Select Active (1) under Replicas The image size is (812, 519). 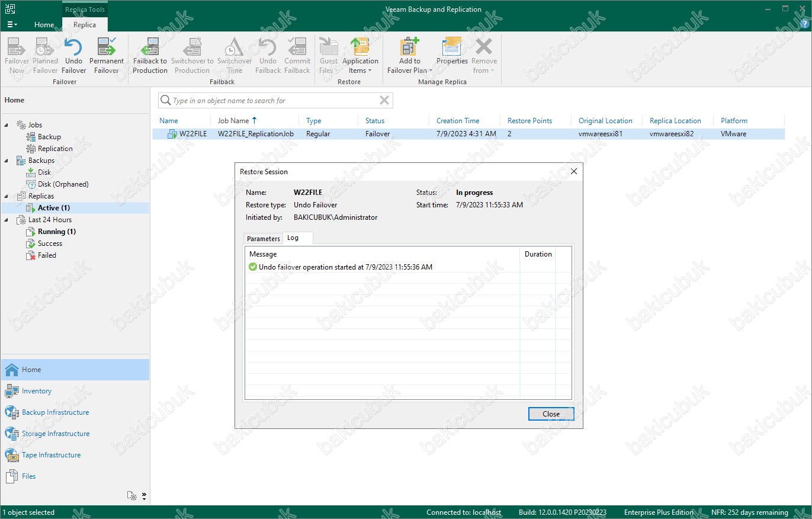click(54, 208)
